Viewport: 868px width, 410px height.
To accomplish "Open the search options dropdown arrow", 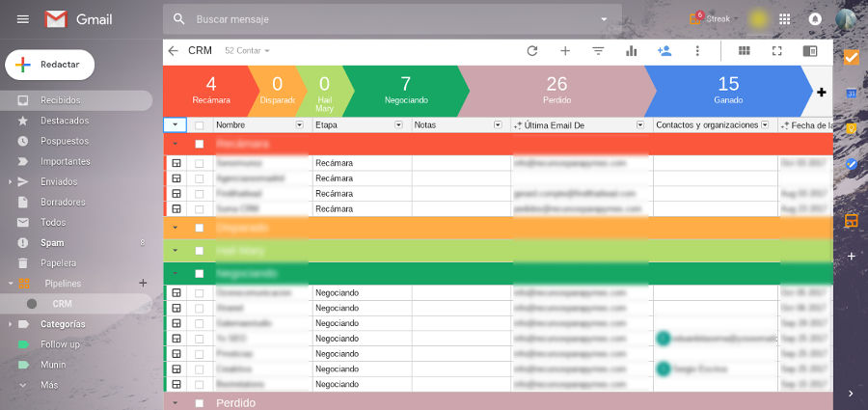I will (604, 19).
